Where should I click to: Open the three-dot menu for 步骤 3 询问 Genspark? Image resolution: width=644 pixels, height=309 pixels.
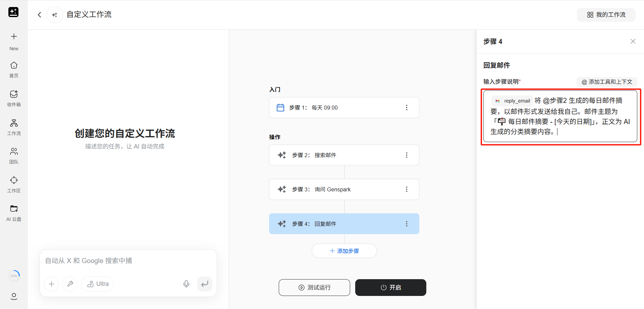click(407, 189)
